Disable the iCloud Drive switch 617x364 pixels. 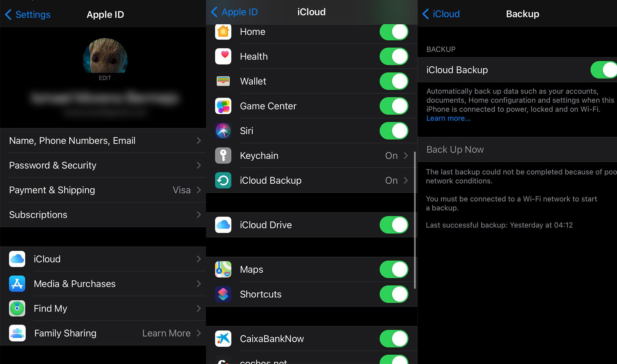[x=394, y=225]
